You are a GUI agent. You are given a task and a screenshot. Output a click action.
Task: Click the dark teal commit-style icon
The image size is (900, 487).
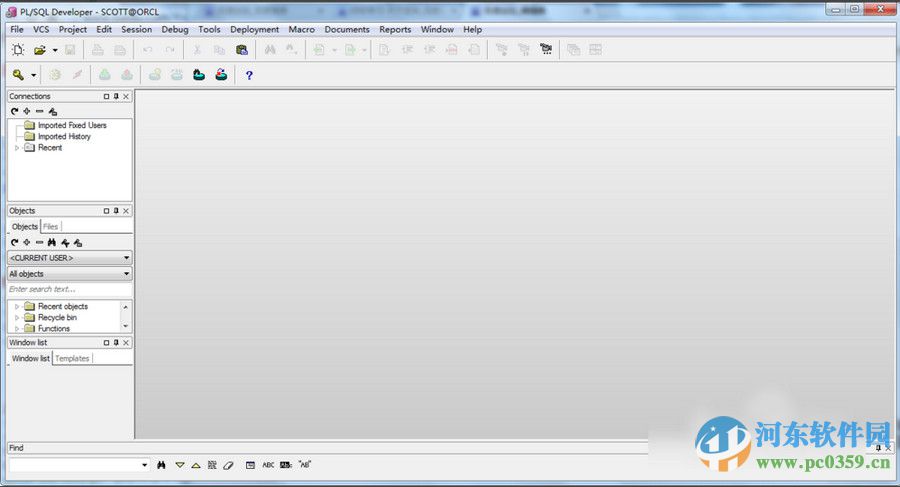click(199, 75)
